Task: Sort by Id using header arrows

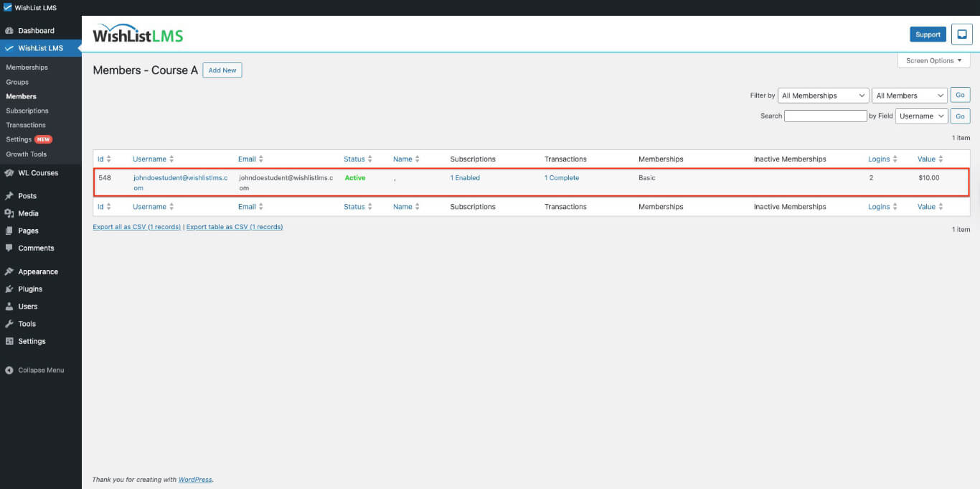Action: 110,159
